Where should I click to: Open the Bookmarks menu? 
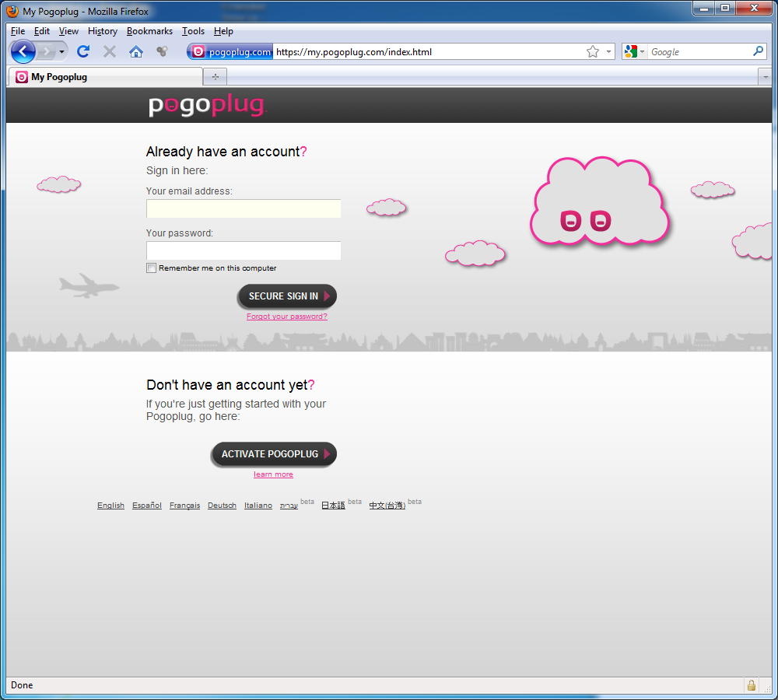pos(149,31)
